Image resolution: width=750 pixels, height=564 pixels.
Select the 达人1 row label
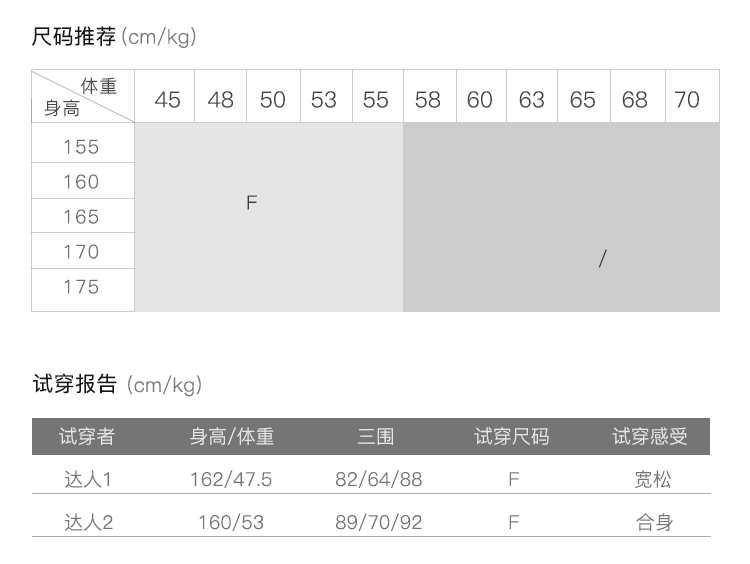(87, 480)
